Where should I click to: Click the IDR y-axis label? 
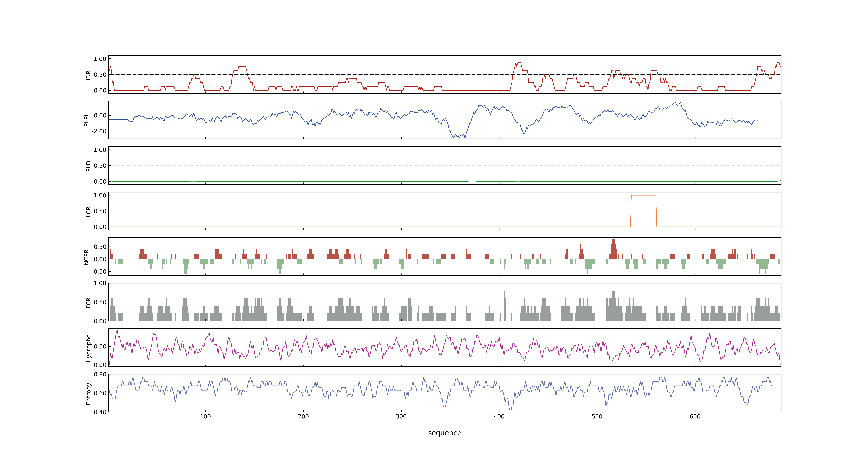[x=89, y=75]
